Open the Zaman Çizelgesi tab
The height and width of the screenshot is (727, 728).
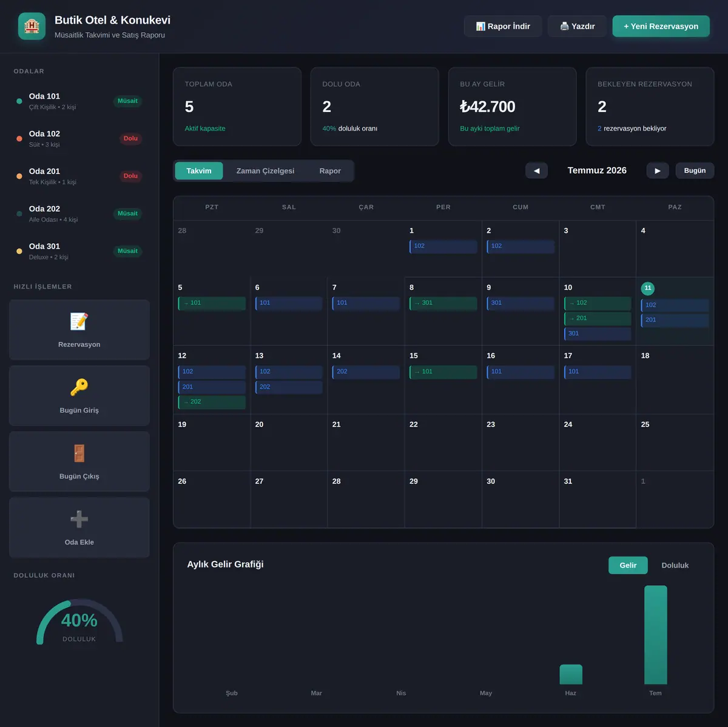(265, 171)
